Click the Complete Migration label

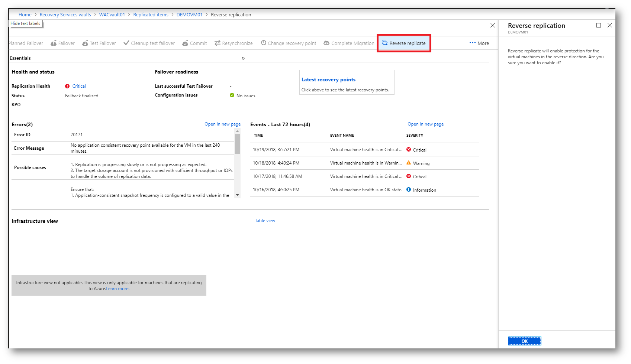353,43
